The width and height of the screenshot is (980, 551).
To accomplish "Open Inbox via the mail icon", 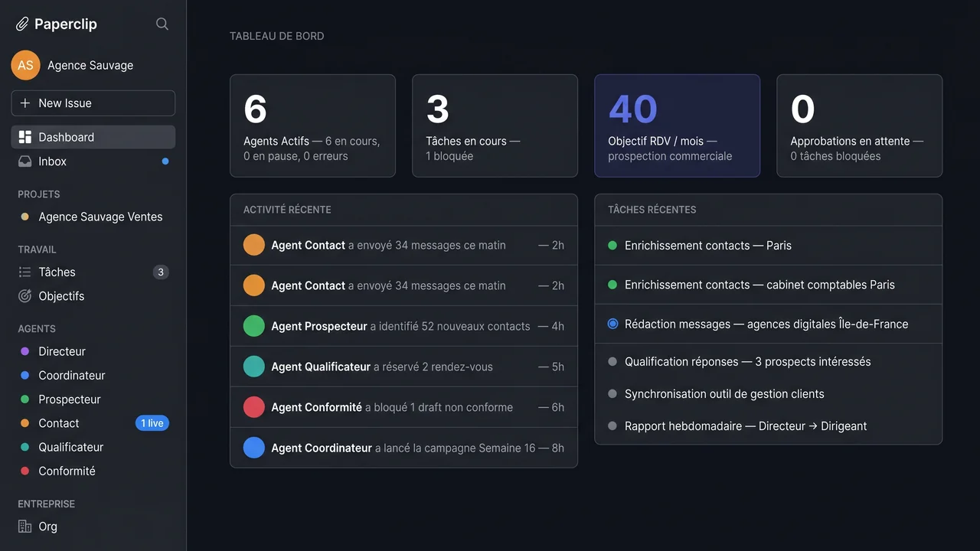I will [25, 161].
